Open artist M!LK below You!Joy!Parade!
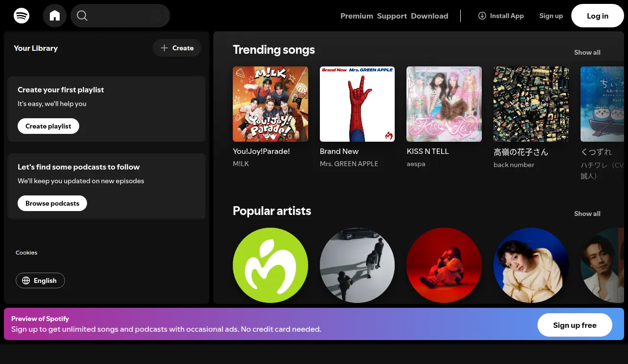This screenshot has width=628, height=364. point(241,164)
